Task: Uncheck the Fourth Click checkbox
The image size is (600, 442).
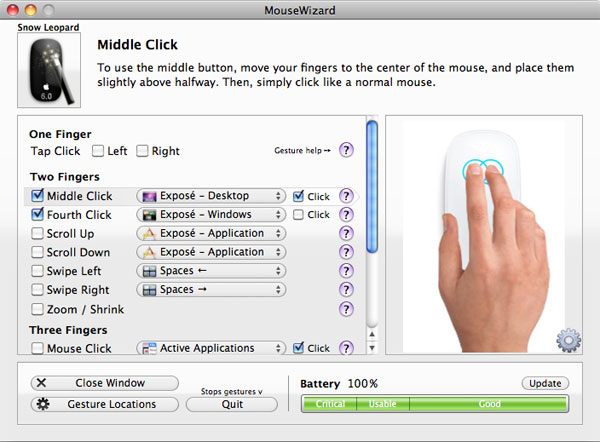Action: pyautogui.click(x=37, y=214)
